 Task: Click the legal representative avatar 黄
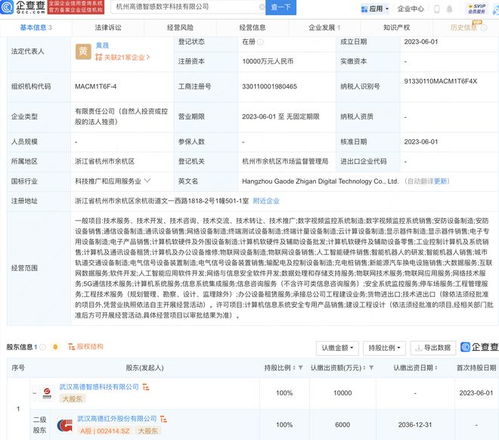pyautogui.click(x=83, y=51)
